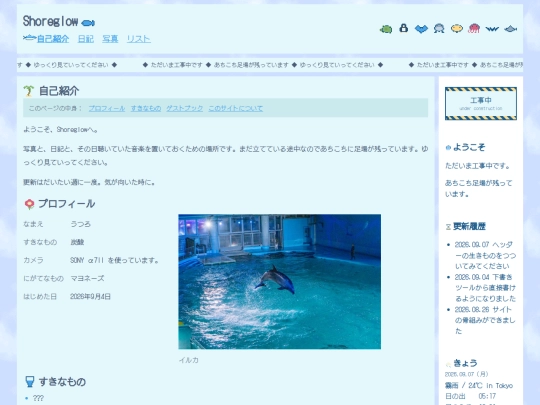Click the イルカ photo caption
This screenshot has width=540, height=405.
pyautogui.click(x=189, y=360)
